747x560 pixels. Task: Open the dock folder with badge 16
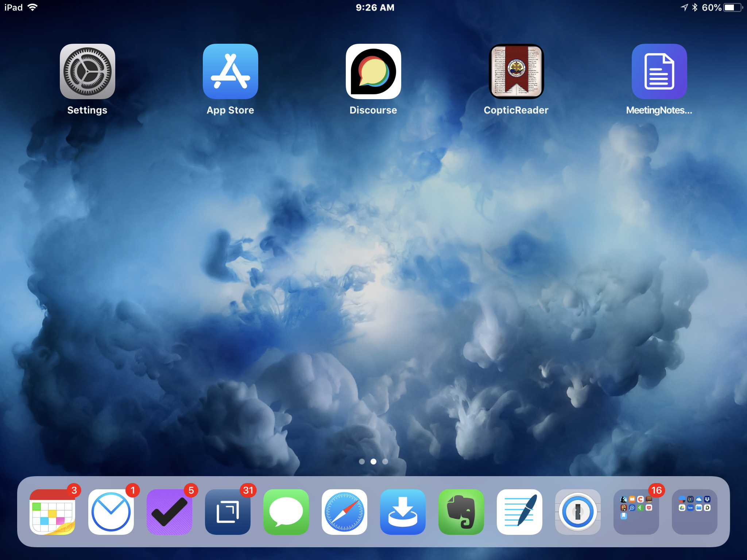[636, 512]
